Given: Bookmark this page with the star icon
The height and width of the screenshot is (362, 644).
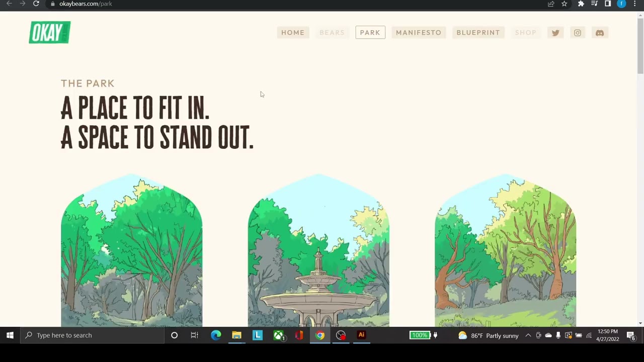Looking at the screenshot, I should [x=565, y=4].
